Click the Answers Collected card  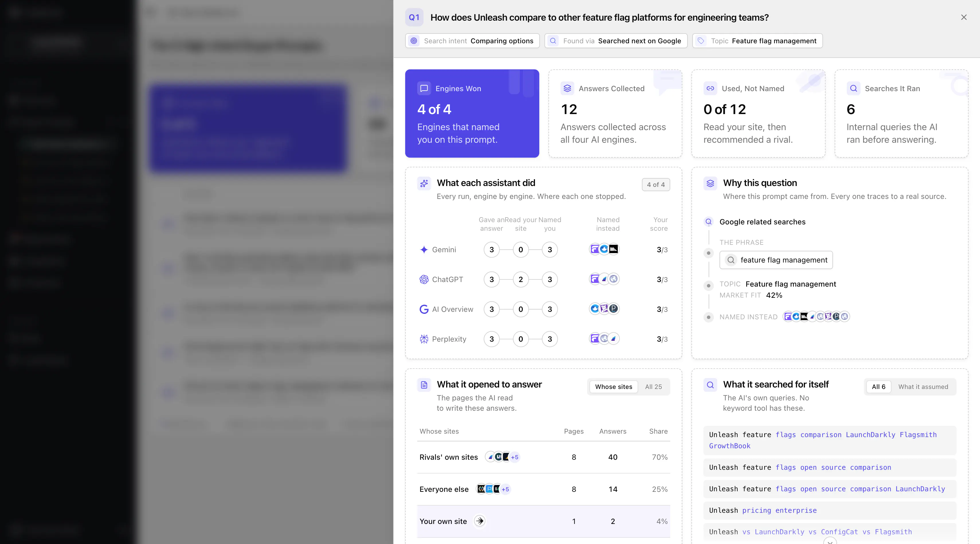[x=615, y=114]
